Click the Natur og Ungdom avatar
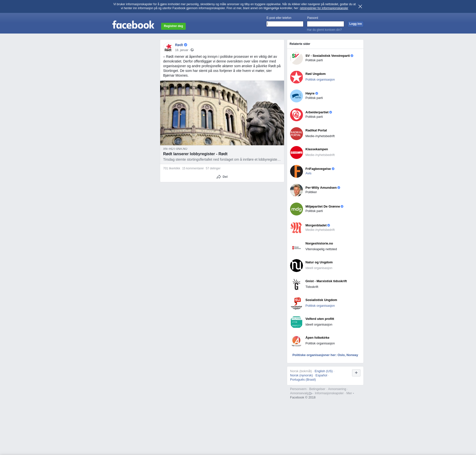The width and height of the screenshot is (476, 455). (x=297, y=266)
